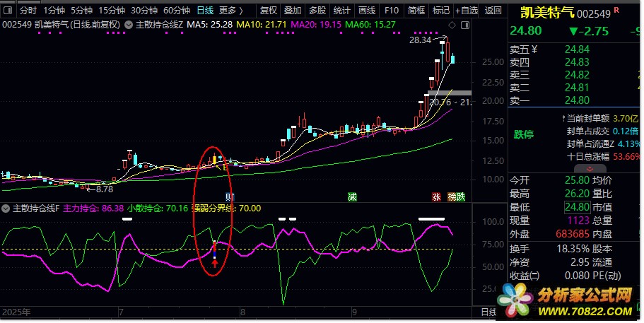Screen dimensions: 644x323
Task: Click the 今开 25.80 value
Action: click(577, 180)
